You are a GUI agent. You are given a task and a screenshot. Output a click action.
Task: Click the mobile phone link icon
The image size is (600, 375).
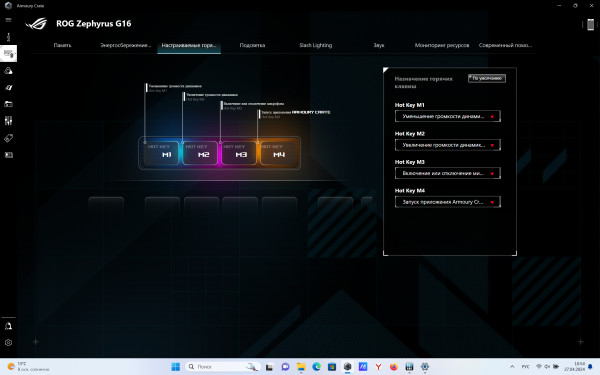(x=590, y=24)
